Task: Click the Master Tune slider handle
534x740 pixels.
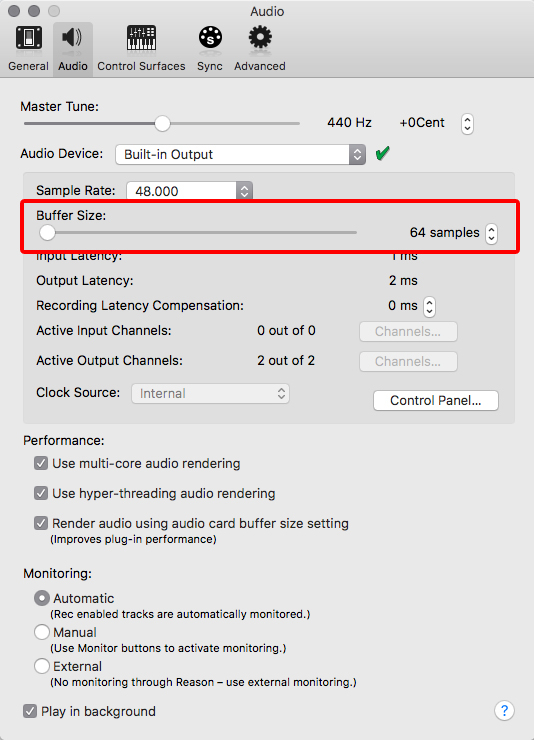Action: (x=162, y=124)
